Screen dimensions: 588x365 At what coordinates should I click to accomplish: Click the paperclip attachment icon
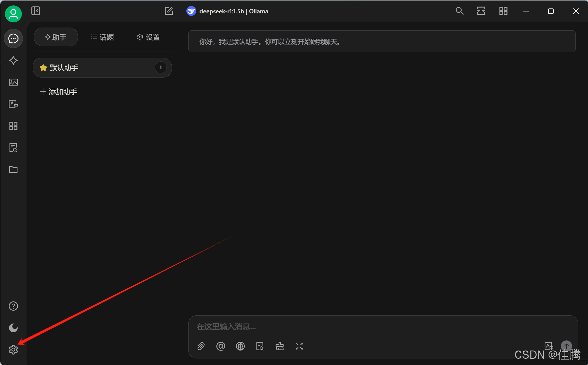(x=201, y=346)
